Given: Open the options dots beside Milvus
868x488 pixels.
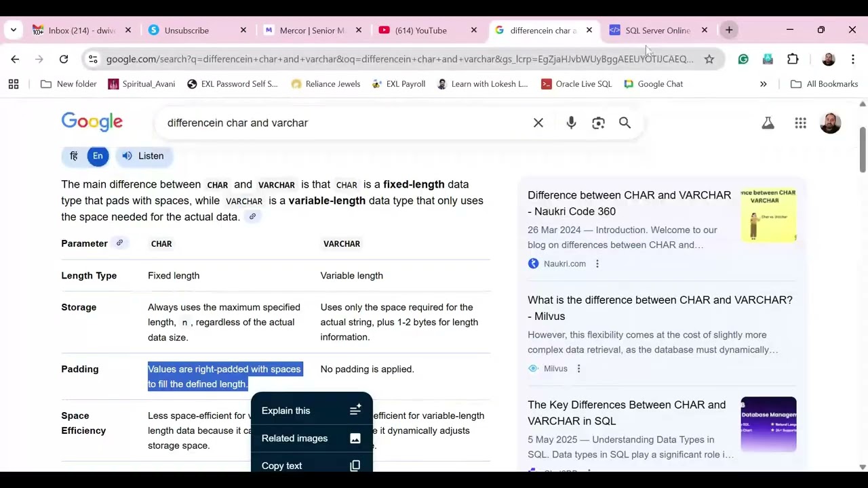Looking at the screenshot, I should 578,369.
